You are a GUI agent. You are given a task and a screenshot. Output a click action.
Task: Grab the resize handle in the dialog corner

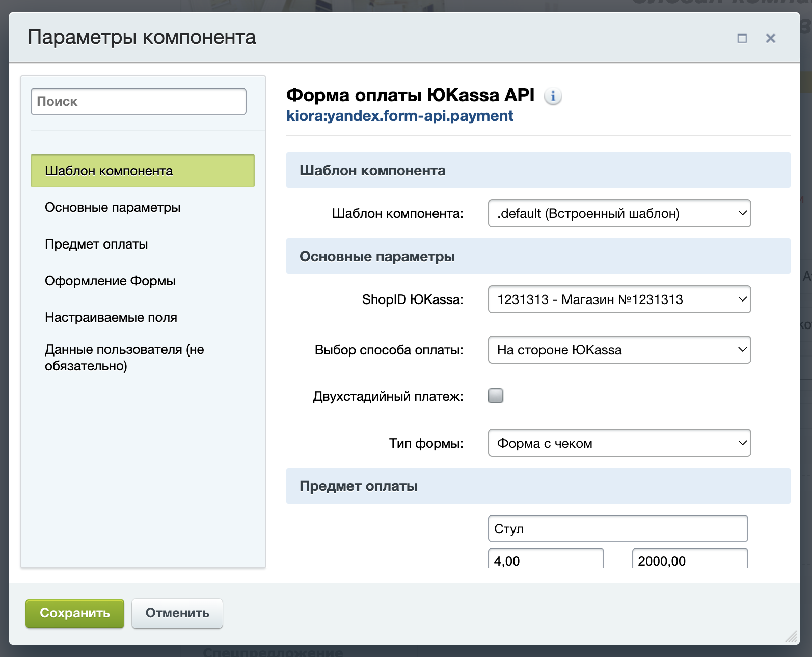(x=791, y=636)
